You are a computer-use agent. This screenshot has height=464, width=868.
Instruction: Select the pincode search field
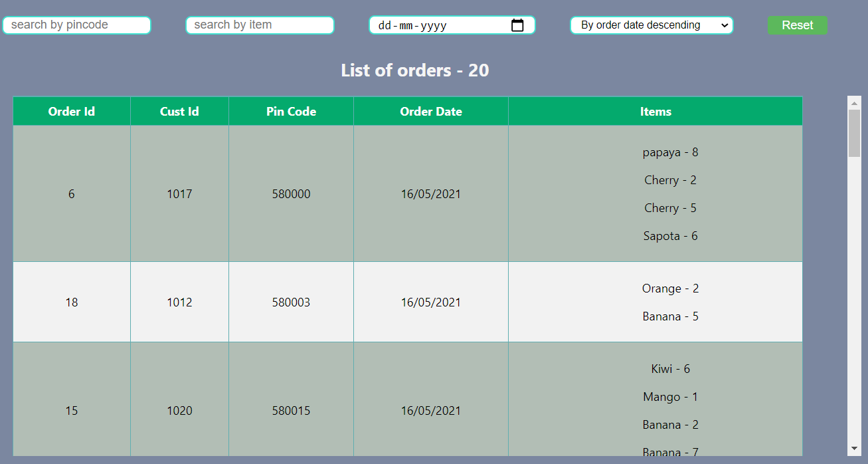tap(76, 25)
